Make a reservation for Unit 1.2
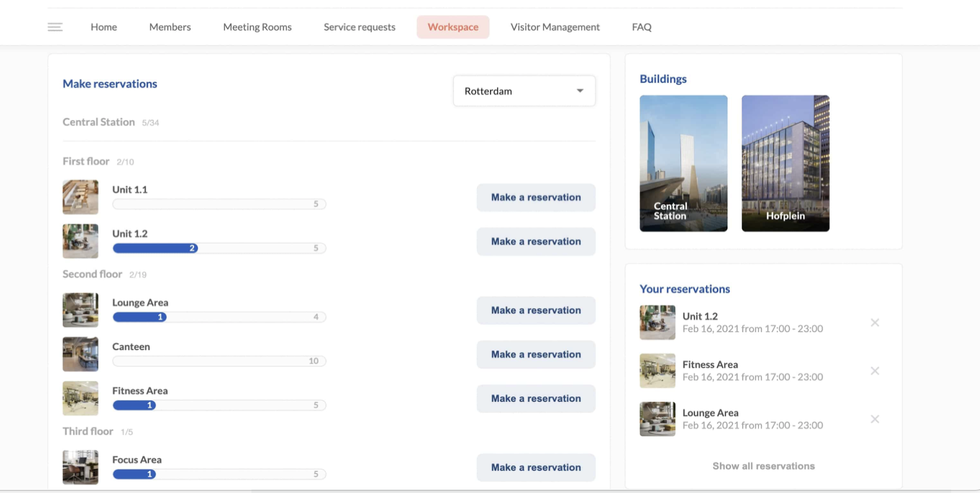Image resolution: width=980 pixels, height=493 pixels. point(536,241)
